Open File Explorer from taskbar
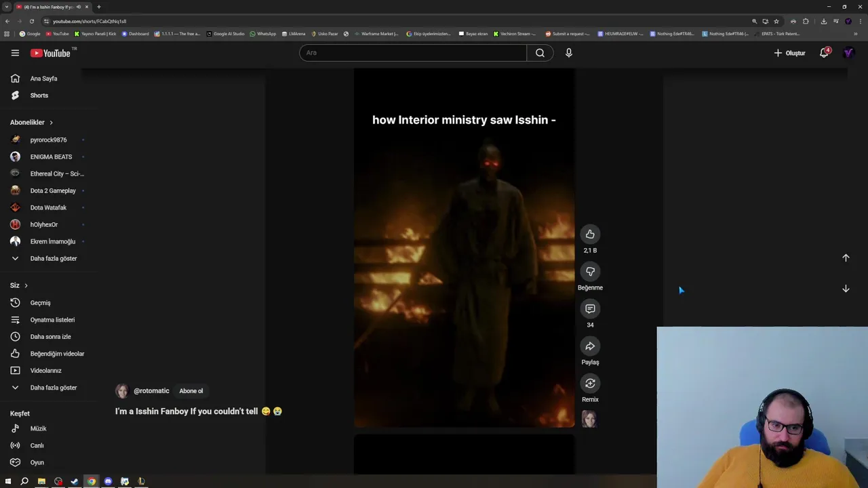The image size is (868, 488). 41,481
